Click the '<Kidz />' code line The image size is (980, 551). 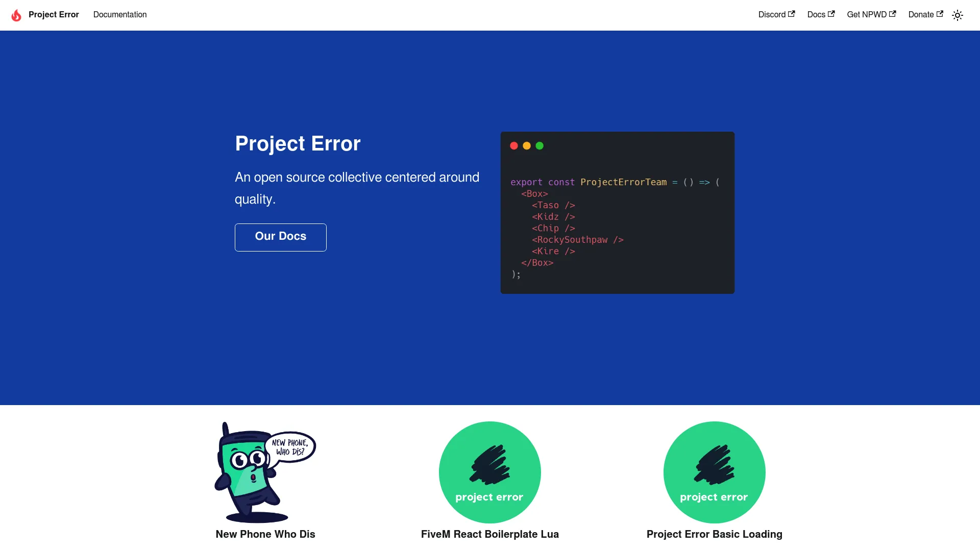553,217
